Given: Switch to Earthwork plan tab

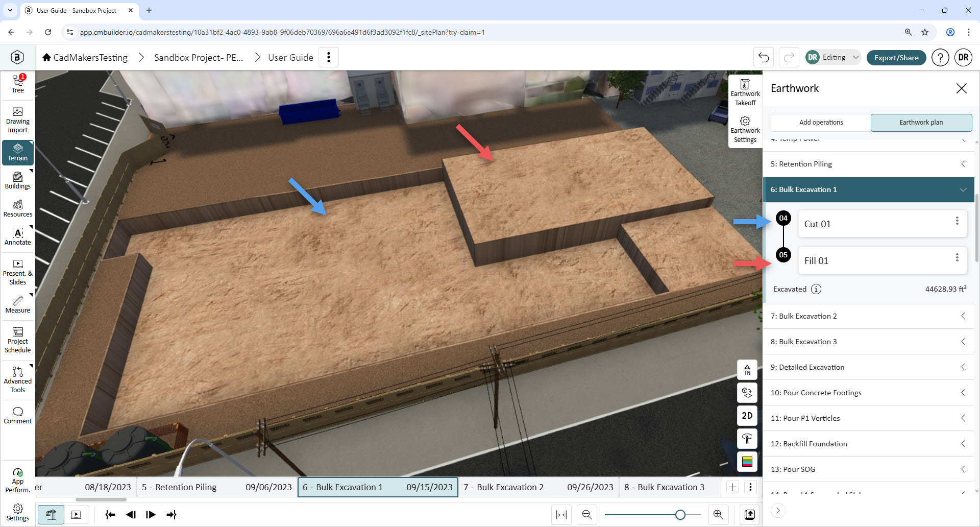Looking at the screenshot, I should [x=921, y=123].
